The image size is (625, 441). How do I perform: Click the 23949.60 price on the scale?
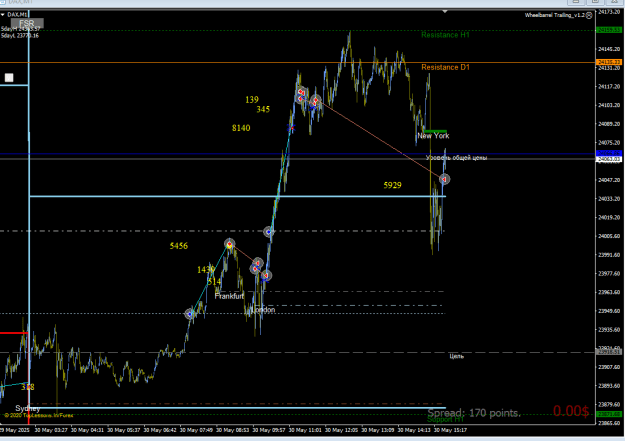(x=609, y=311)
